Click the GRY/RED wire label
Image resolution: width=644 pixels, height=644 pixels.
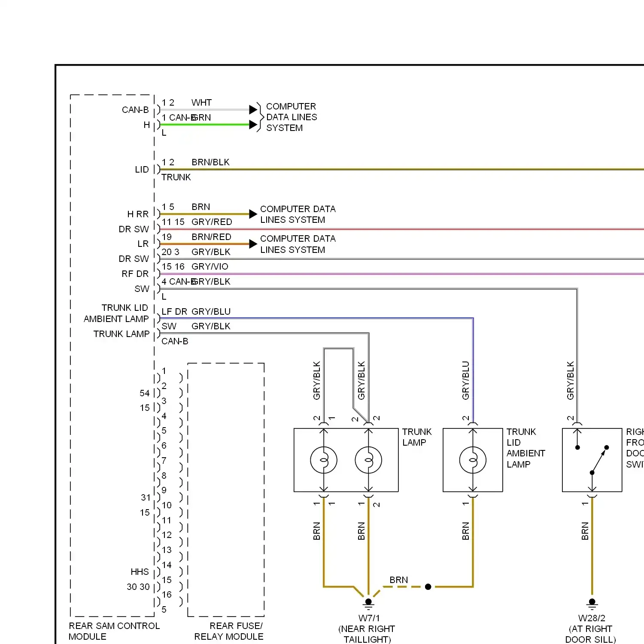(x=212, y=222)
